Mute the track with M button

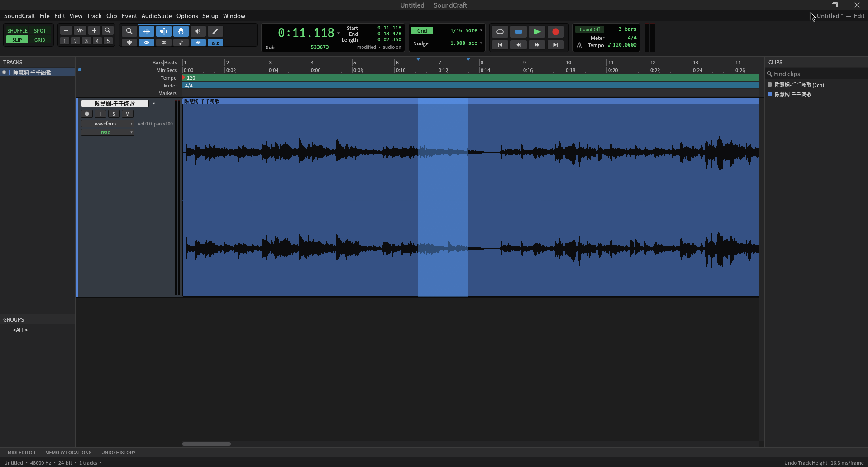click(128, 114)
